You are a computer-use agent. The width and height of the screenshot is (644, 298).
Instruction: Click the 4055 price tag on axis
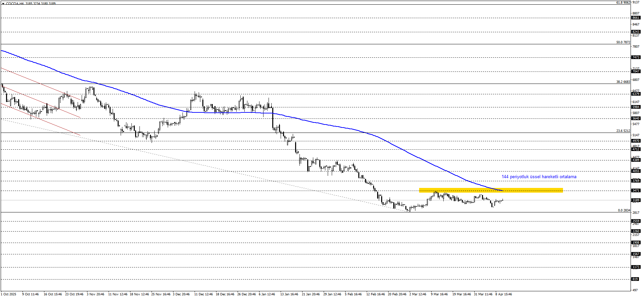(x=636, y=171)
